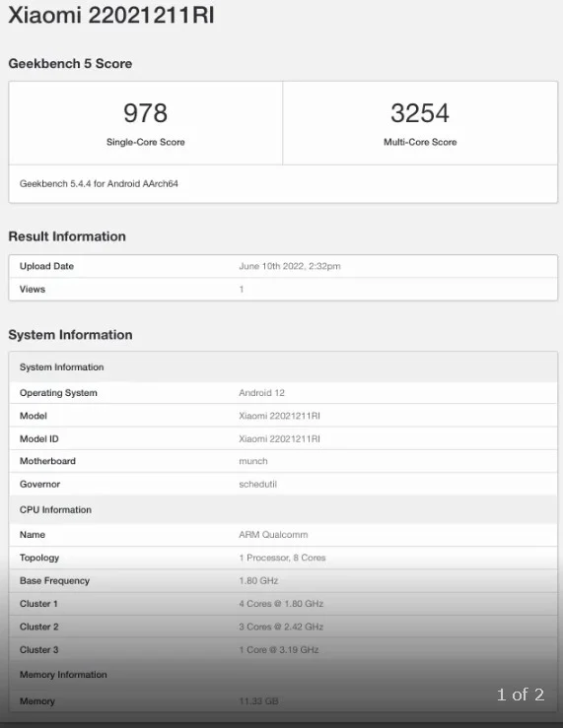The image size is (563, 728).
Task: Select the Operating System Android 12 row
Action: click(283, 393)
